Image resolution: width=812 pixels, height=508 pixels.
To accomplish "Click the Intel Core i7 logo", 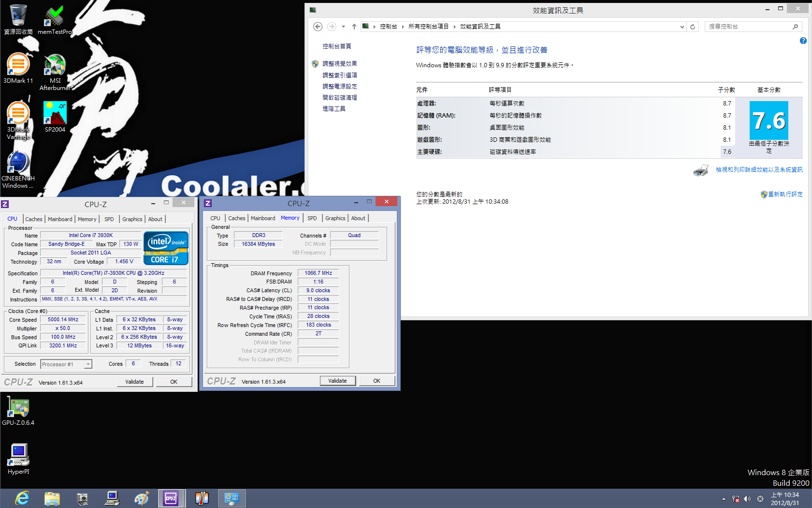I will pyautogui.click(x=166, y=248).
